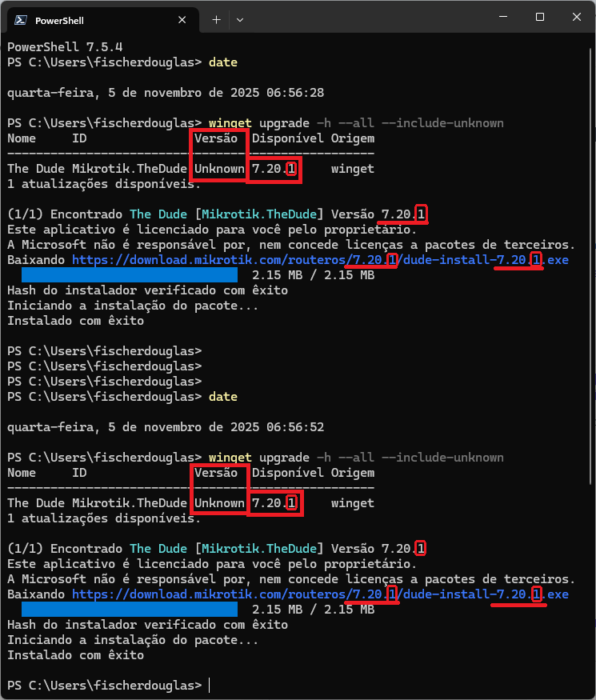596x700 pixels.
Task: Open the first dude-install-7.20.1.exe download link
Action: point(320,260)
